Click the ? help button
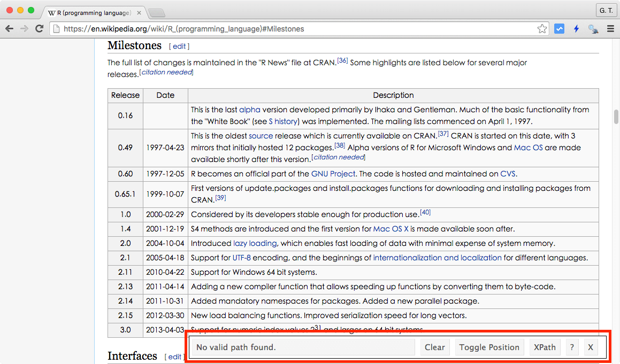Screen dimensions: 620x364 (x=572, y=347)
